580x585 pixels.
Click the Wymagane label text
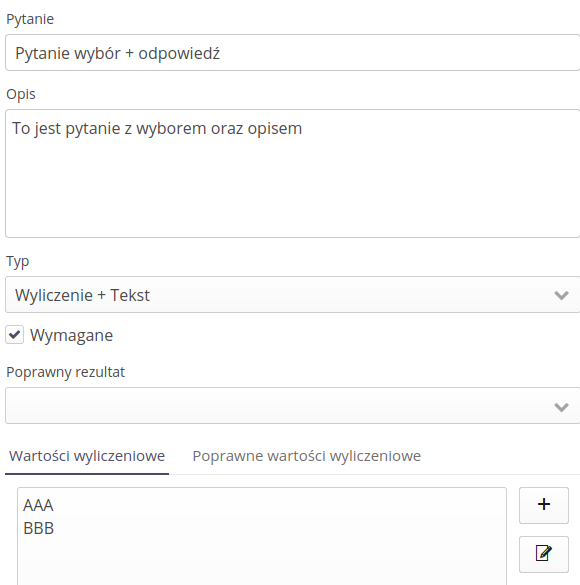[x=71, y=335]
